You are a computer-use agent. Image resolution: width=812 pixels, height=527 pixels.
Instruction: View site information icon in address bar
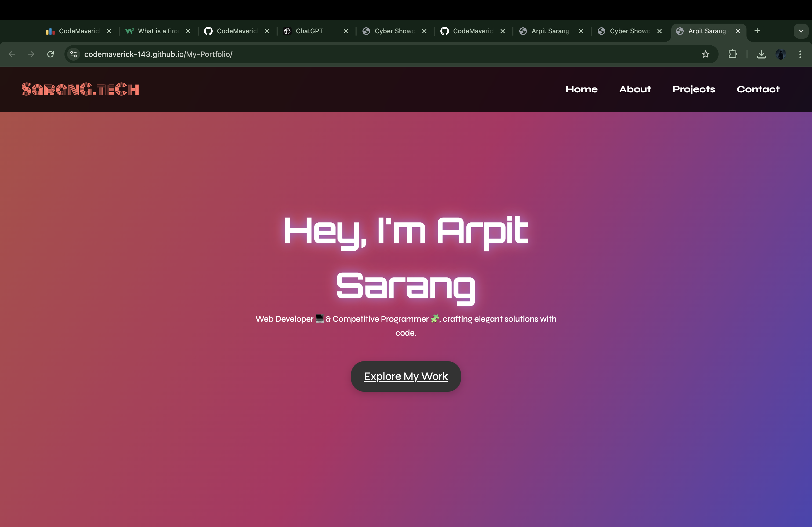[x=73, y=54]
